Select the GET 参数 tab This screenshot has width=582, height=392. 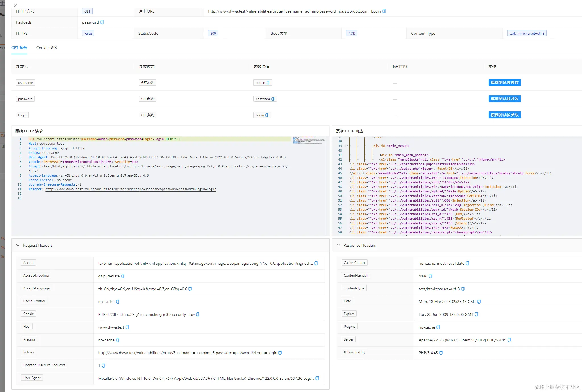pyautogui.click(x=19, y=48)
